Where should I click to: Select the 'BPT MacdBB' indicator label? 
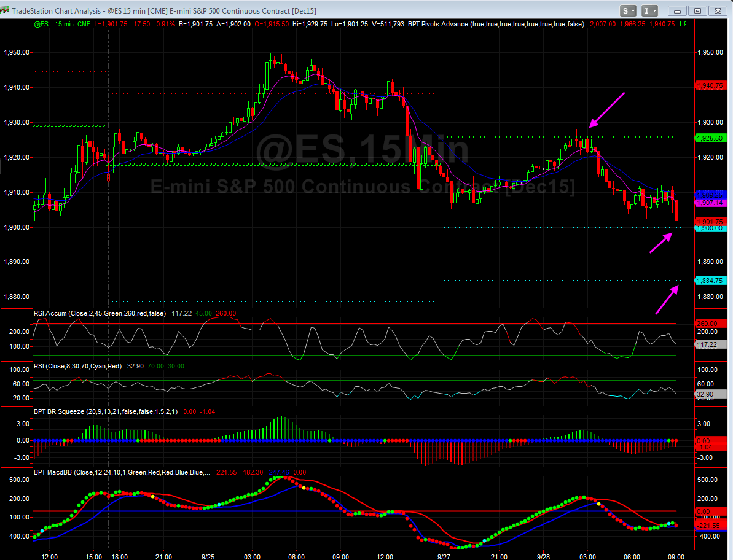(122, 472)
